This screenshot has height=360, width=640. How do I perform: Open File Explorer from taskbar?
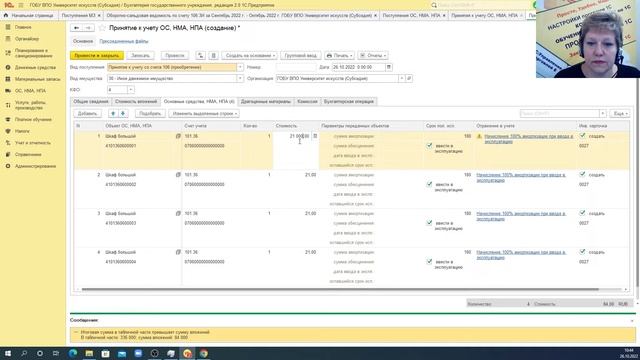[89, 353]
